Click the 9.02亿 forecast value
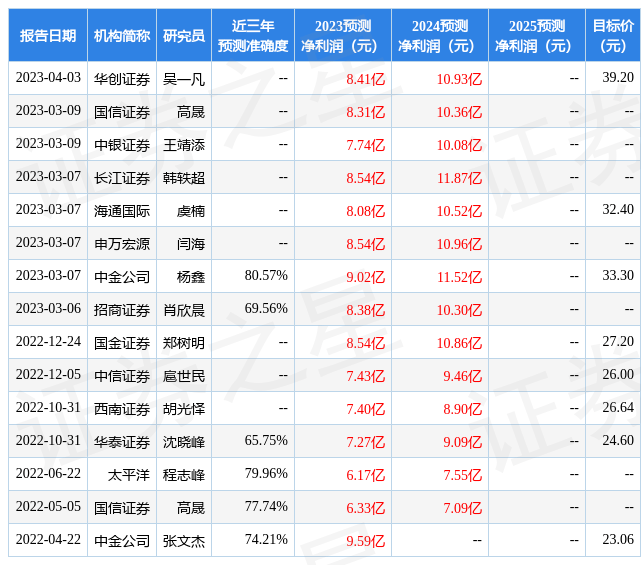This screenshot has height=565, width=641. [365, 277]
